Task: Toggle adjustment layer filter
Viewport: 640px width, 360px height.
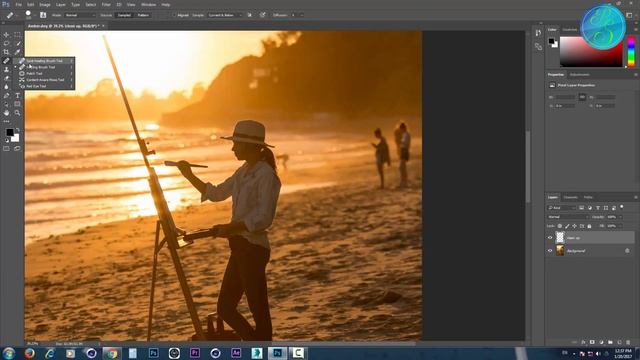Action: (x=589, y=208)
